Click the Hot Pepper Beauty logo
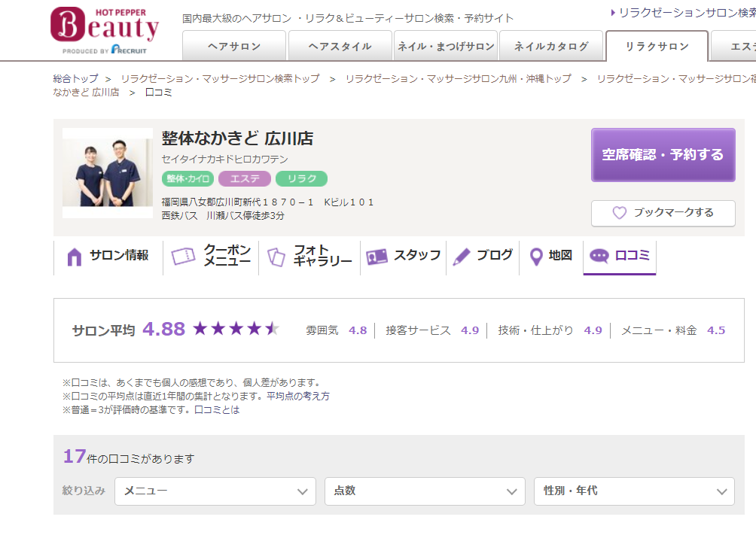This screenshot has width=756, height=535. tap(105, 30)
